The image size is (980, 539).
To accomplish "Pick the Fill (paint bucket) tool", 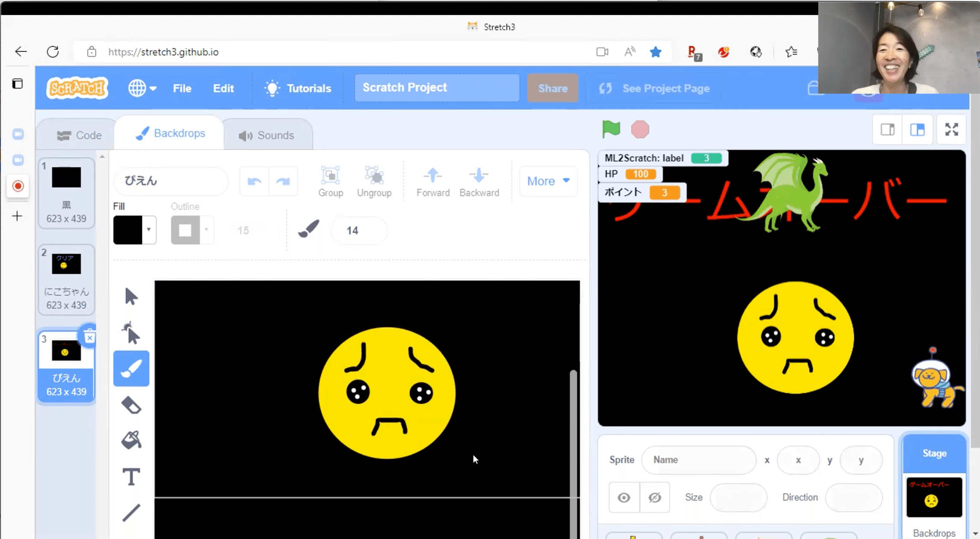I will (131, 440).
